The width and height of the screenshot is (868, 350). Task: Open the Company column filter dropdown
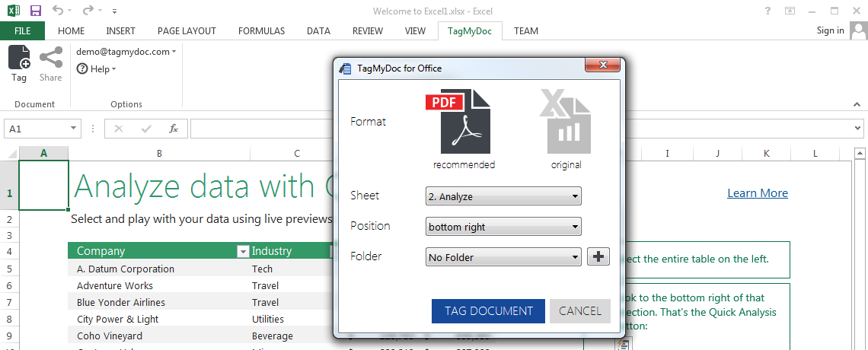[242, 252]
